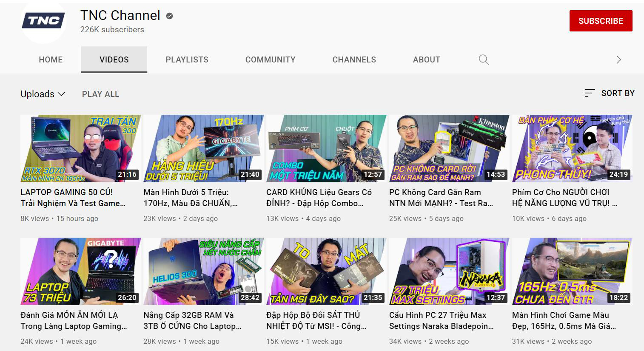644x351 pixels.
Task: Click "24K views • 1 week ago" text
Action: coord(58,341)
